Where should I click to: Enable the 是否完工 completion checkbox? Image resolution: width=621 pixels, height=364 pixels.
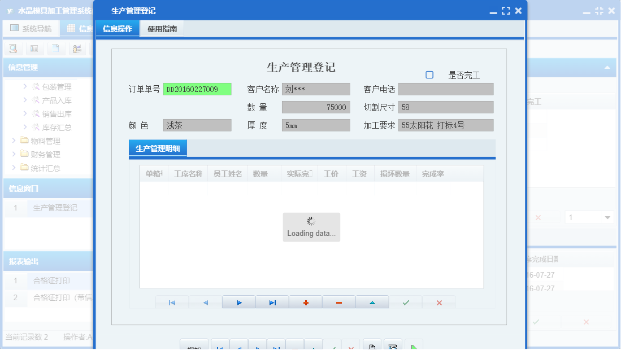429,74
